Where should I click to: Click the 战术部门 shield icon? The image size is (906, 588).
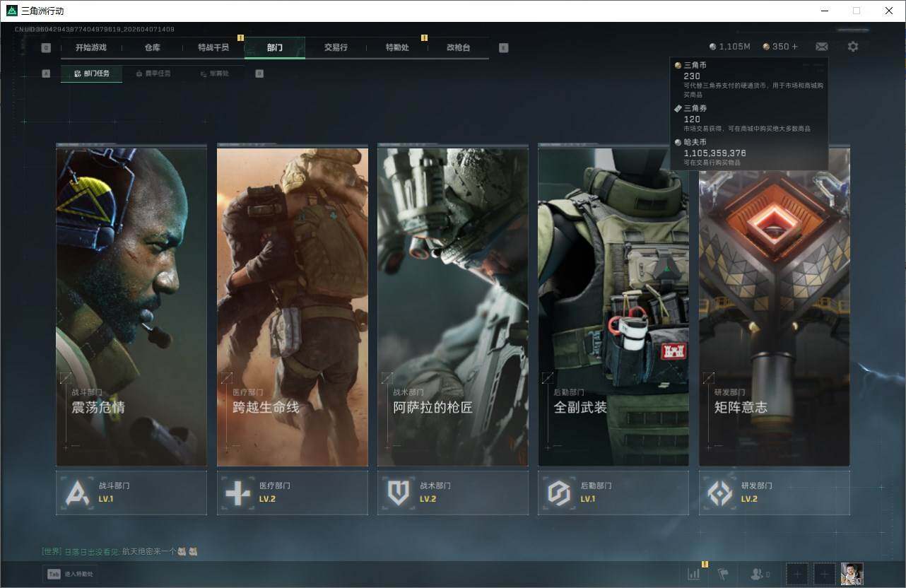[x=399, y=493]
